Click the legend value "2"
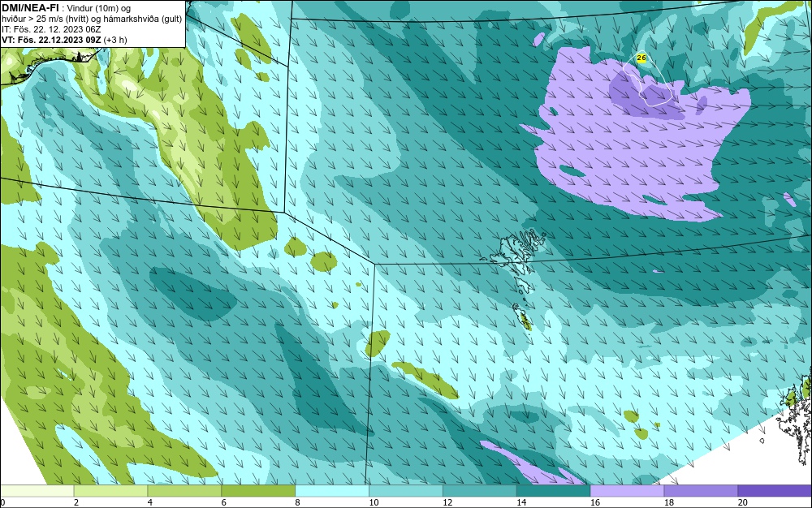The width and height of the screenshot is (812, 508). click(x=76, y=502)
